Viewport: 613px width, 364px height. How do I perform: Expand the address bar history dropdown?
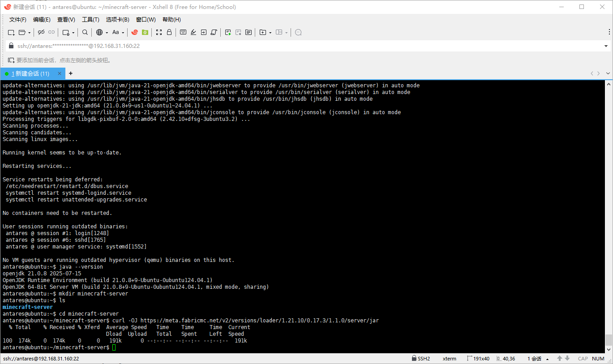(x=606, y=46)
